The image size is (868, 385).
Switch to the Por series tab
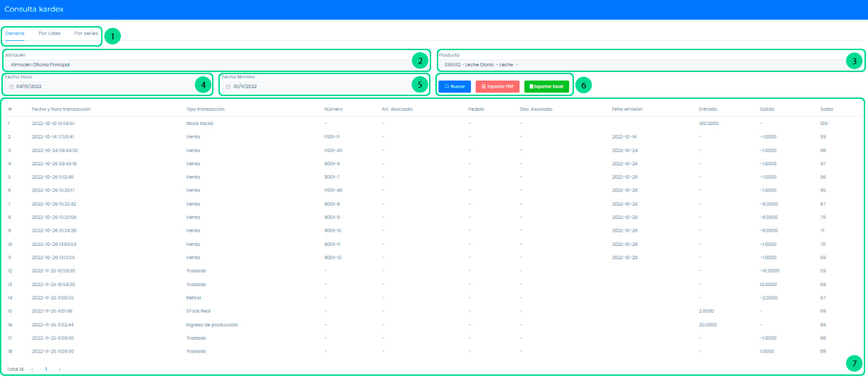(86, 33)
